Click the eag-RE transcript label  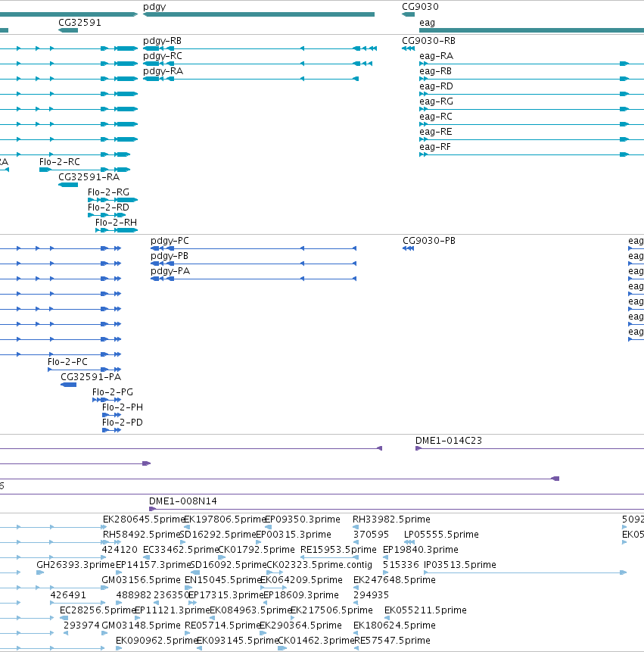(435, 132)
